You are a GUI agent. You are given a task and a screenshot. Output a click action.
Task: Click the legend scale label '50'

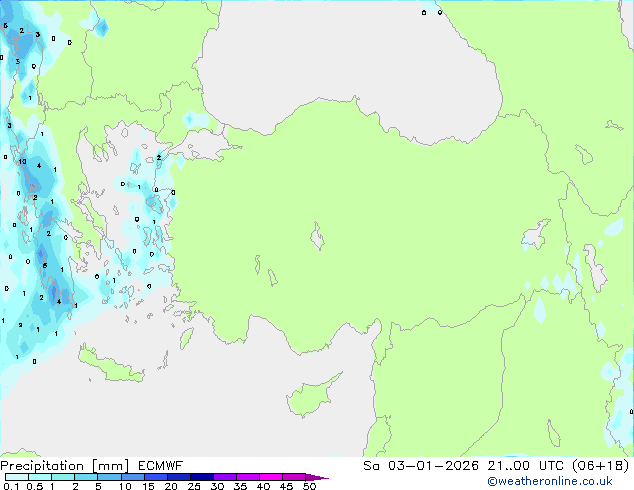point(309,486)
